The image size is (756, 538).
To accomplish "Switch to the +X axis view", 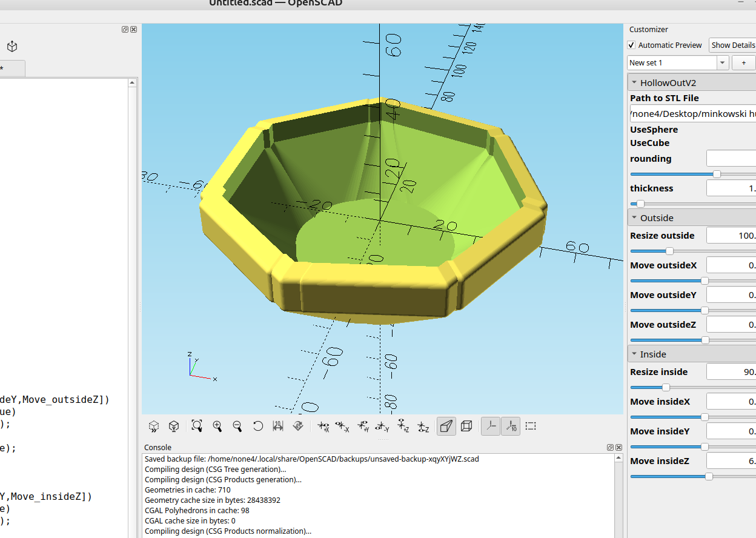I will tap(323, 426).
